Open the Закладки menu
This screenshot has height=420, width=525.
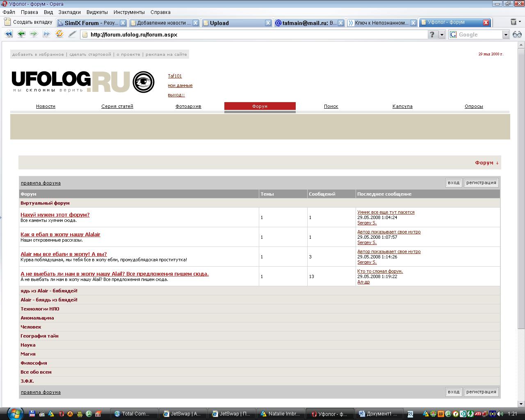[69, 12]
